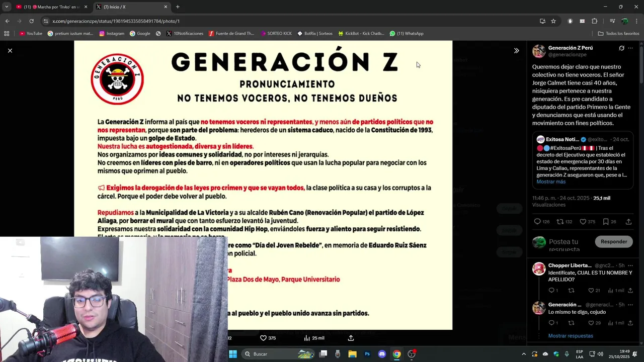644x362 pixels.
Task: Close the photo viewer with the X
Action: (x=10, y=50)
